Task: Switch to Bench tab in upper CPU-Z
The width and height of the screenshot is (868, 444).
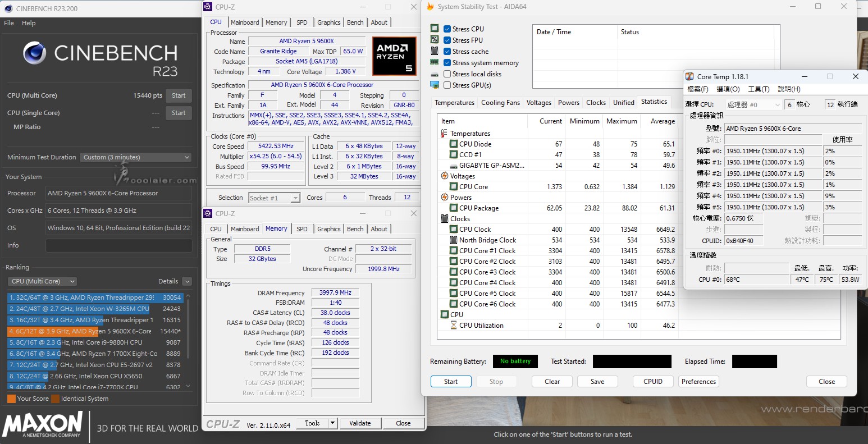Action: 355,22
